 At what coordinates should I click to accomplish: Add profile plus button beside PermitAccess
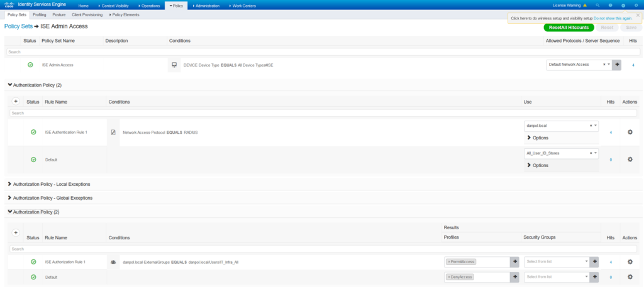click(x=514, y=262)
